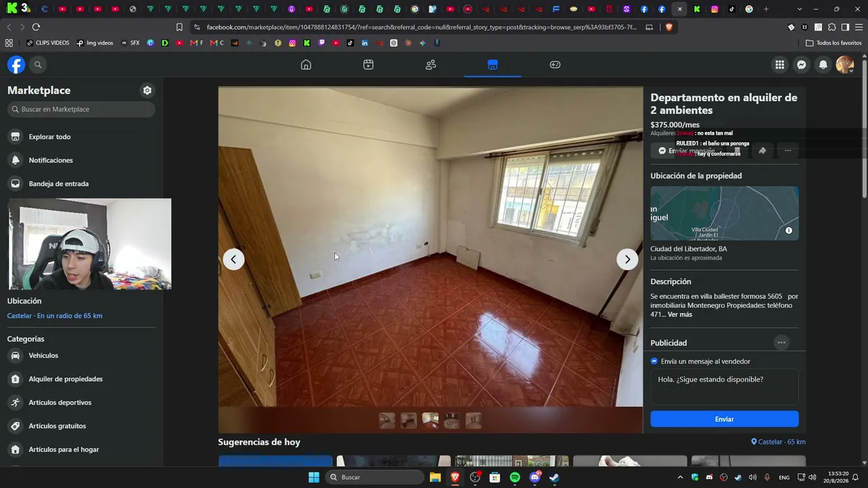Open Bandeja de entrada

point(81,184)
